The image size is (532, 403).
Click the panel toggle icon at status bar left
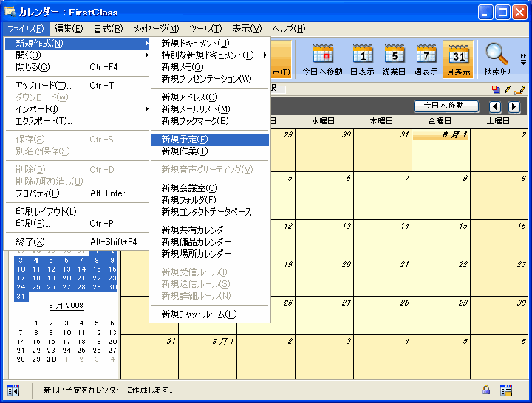coord(13,390)
